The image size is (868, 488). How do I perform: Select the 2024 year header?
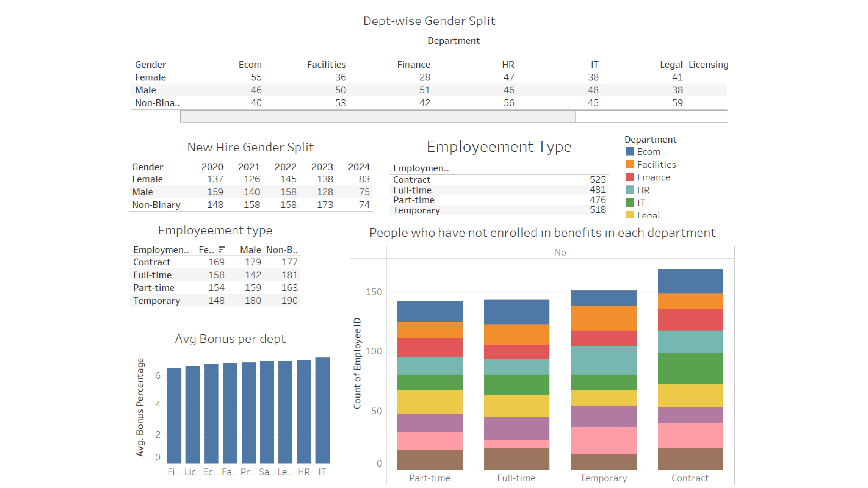(x=358, y=167)
